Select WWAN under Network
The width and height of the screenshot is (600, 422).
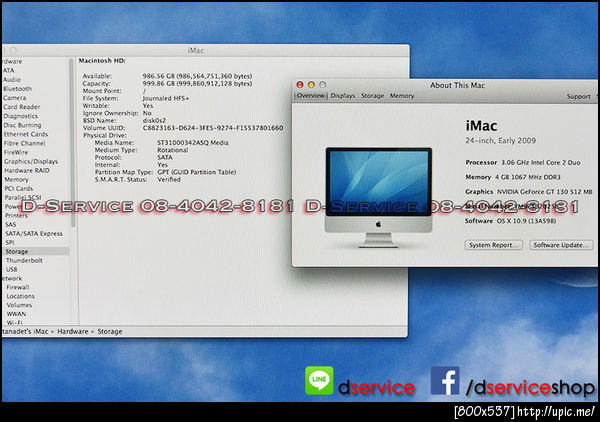[16, 314]
